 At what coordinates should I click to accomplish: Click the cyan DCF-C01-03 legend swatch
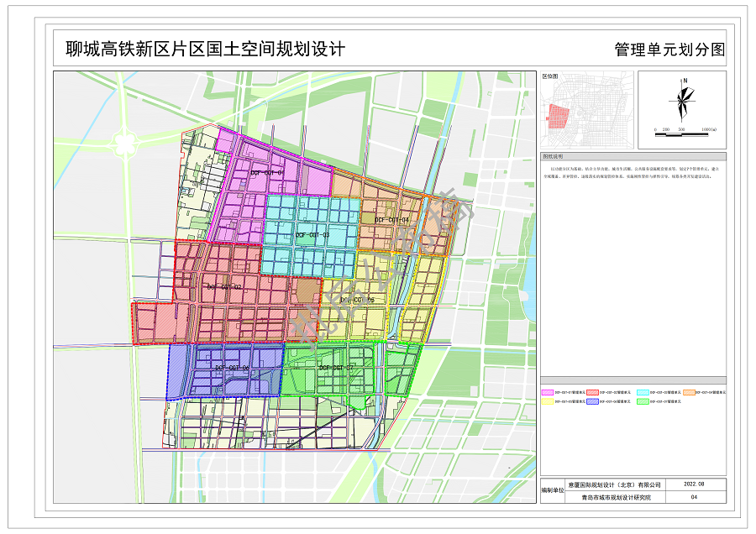pos(641,392)
